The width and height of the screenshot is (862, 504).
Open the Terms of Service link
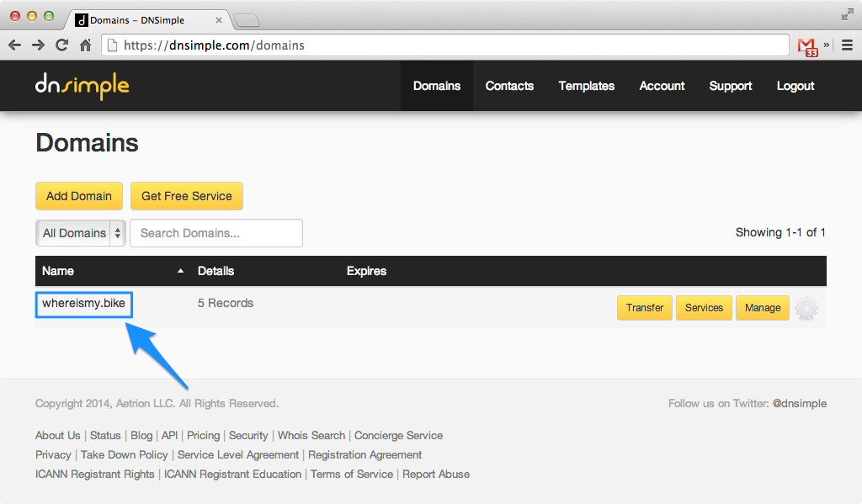pyautogui.click(x=352, y=475)
